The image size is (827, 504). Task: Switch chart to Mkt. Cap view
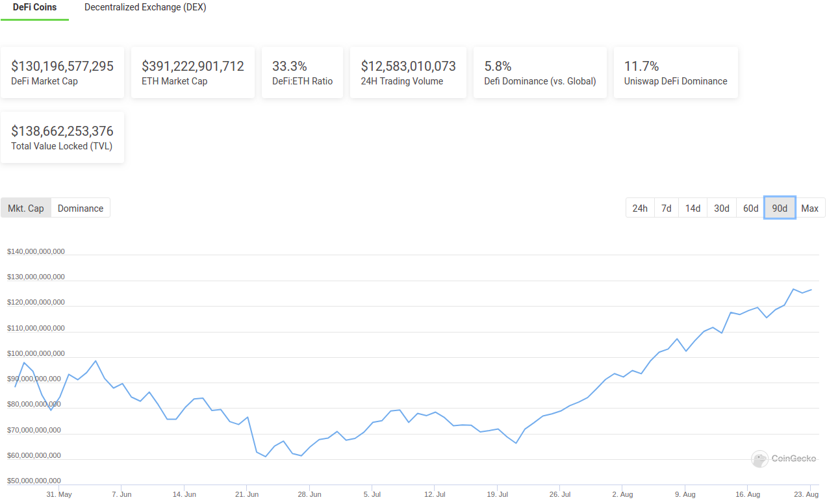(25, 208)
